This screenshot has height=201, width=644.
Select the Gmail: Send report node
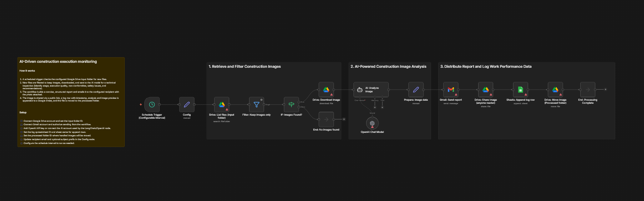pyautogui.click(x=451, y=90)
